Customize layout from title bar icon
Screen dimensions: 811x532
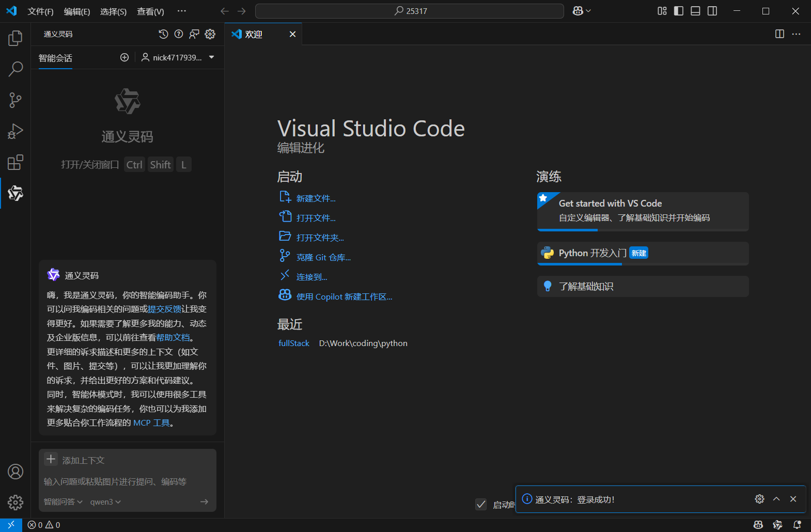[x=662, y=11]
